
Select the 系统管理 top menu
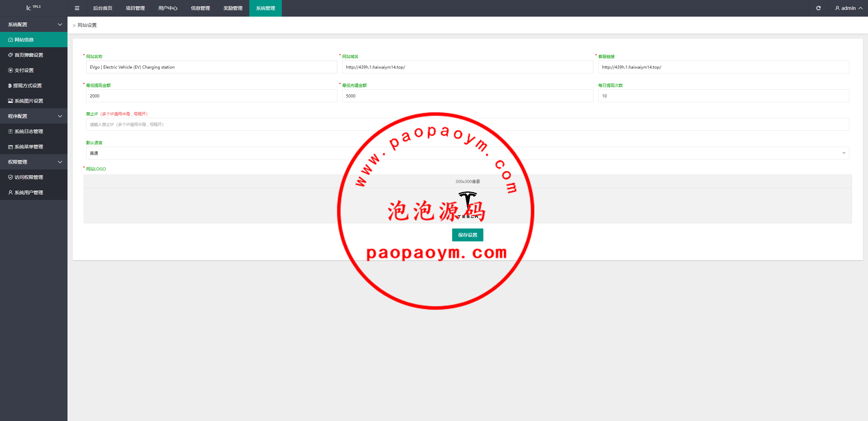point(266,8)
